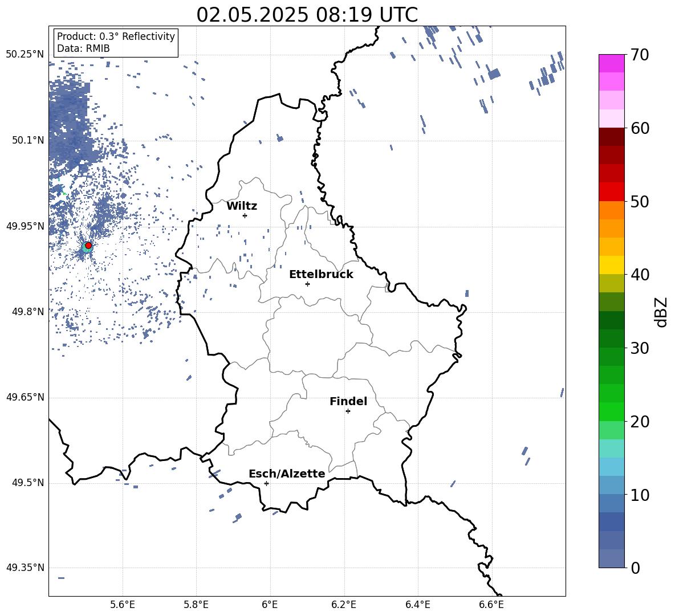This screenshot has height=616, width=675.
Task: Click the Product: 0.3° Reflectivity text
Action: pos(116,36)
